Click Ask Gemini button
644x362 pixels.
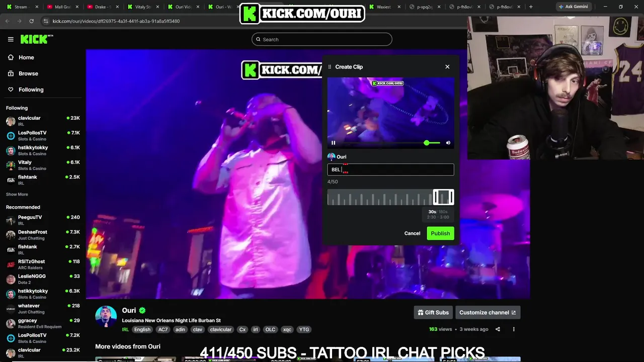(573, 7)
